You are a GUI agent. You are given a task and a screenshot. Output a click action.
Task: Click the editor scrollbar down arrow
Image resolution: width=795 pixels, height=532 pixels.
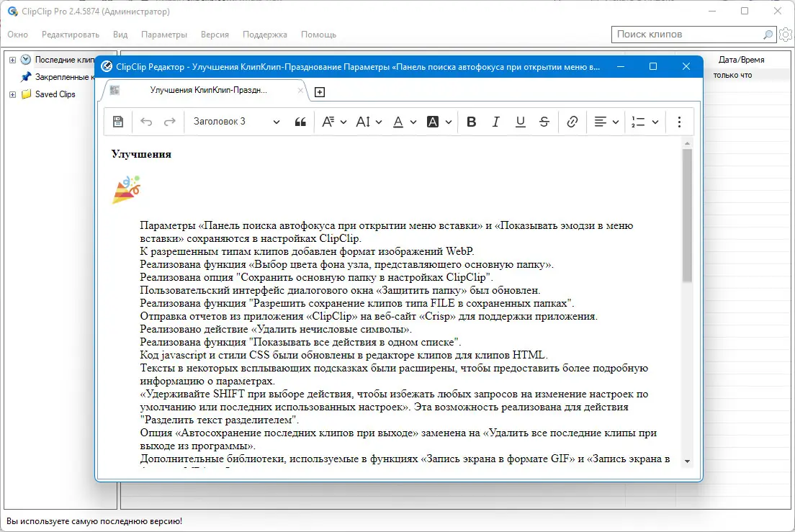coord(687,461)
